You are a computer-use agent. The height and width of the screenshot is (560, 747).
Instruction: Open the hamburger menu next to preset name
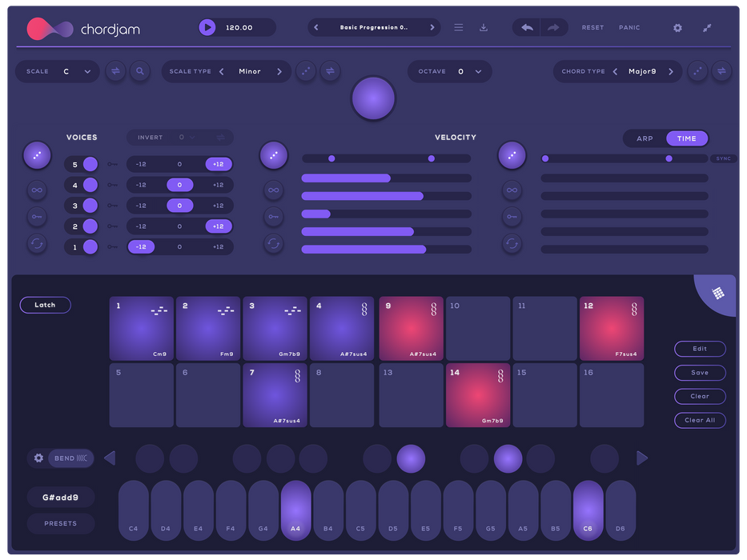458,26
